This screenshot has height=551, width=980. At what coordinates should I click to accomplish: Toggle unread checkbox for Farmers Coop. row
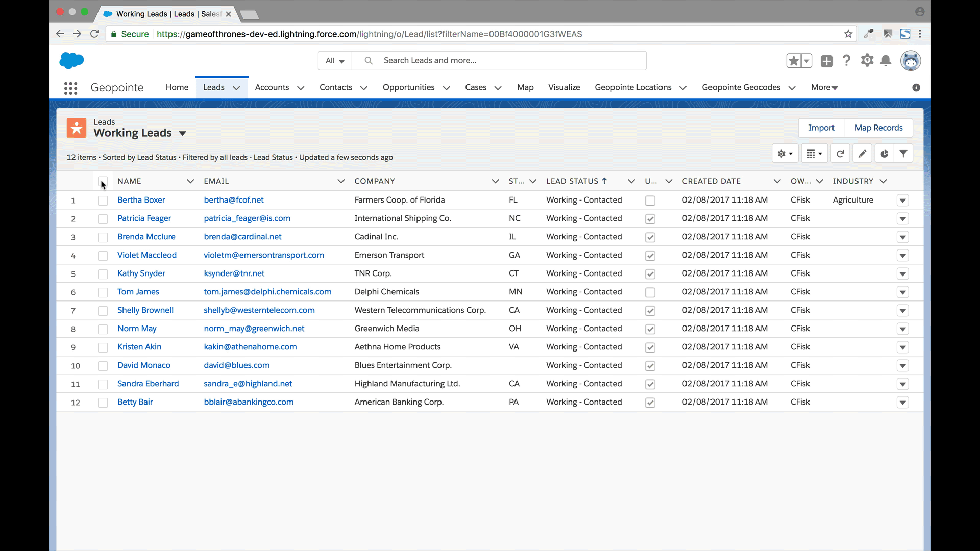click(x=650, y=201)
